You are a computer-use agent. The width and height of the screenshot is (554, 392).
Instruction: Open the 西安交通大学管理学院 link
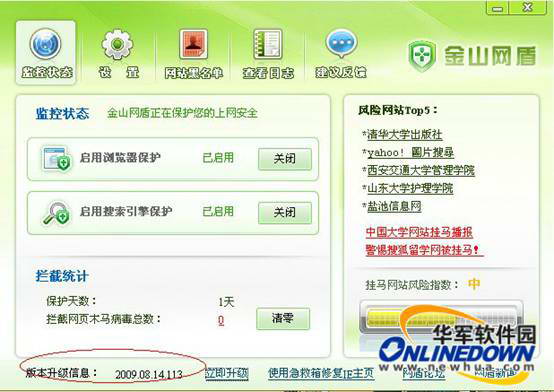point(421,170)
